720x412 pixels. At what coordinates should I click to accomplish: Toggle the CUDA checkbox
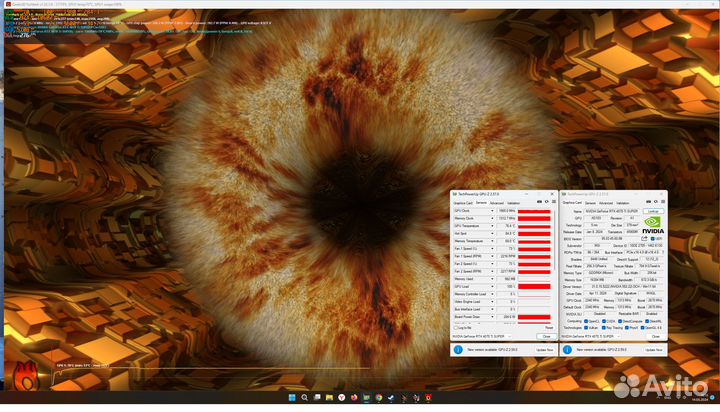(604, 321)
